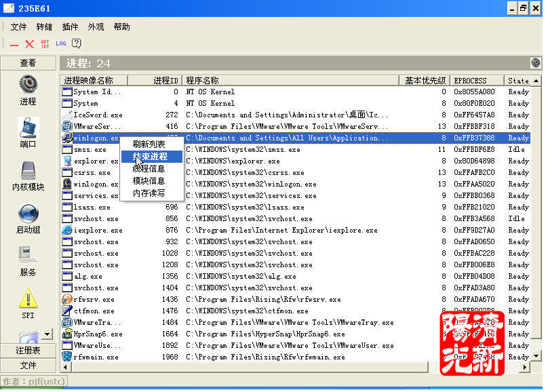Select the 进程 gear icon in sidebar
The width and height of the screenshot is (548, 392).
(28, 85)
